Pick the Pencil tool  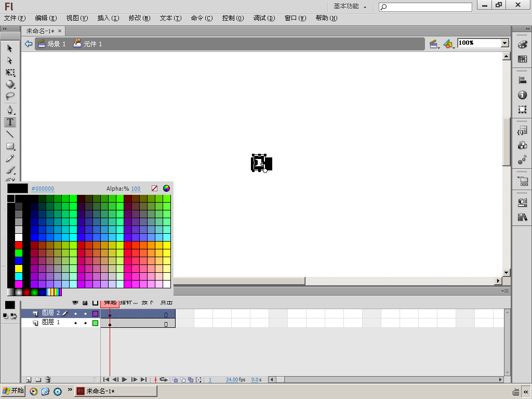click(10, 158)
